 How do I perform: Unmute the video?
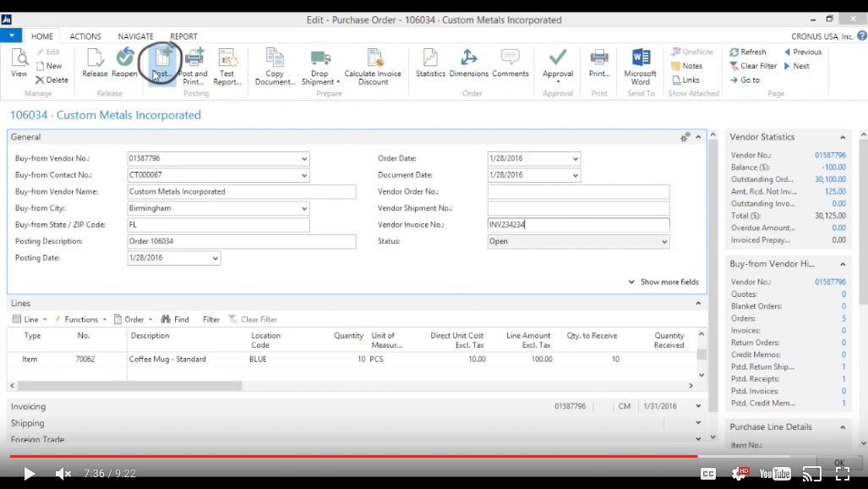63,474
